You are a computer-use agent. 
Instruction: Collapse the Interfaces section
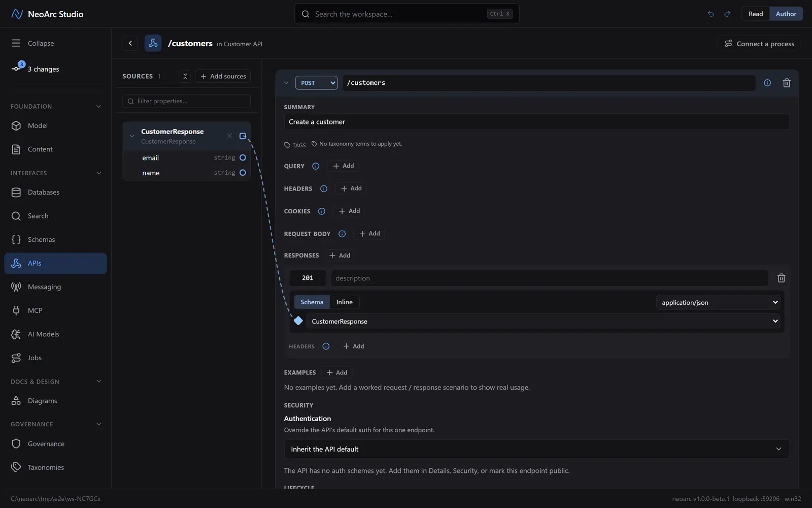[98, 173]
